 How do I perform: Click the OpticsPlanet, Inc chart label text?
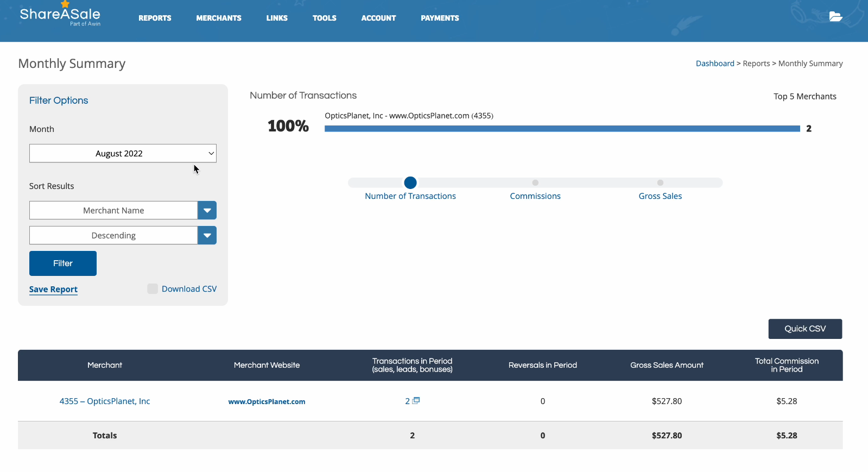click(409, 116)
